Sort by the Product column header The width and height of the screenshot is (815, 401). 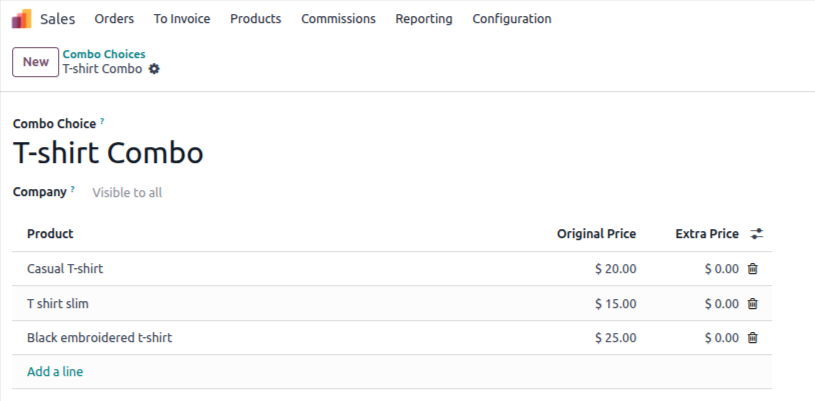(x=50, y=234)
